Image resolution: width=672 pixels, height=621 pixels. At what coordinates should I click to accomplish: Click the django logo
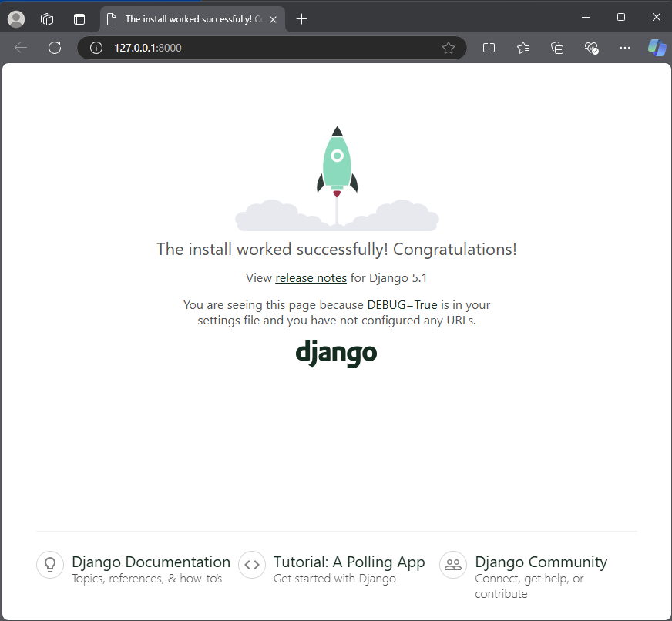pyautogui.click(x=337, y=353)
